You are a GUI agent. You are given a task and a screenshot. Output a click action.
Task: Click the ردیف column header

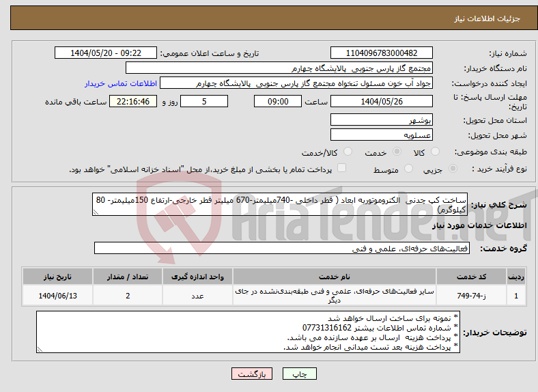click(x=516, y=277)
